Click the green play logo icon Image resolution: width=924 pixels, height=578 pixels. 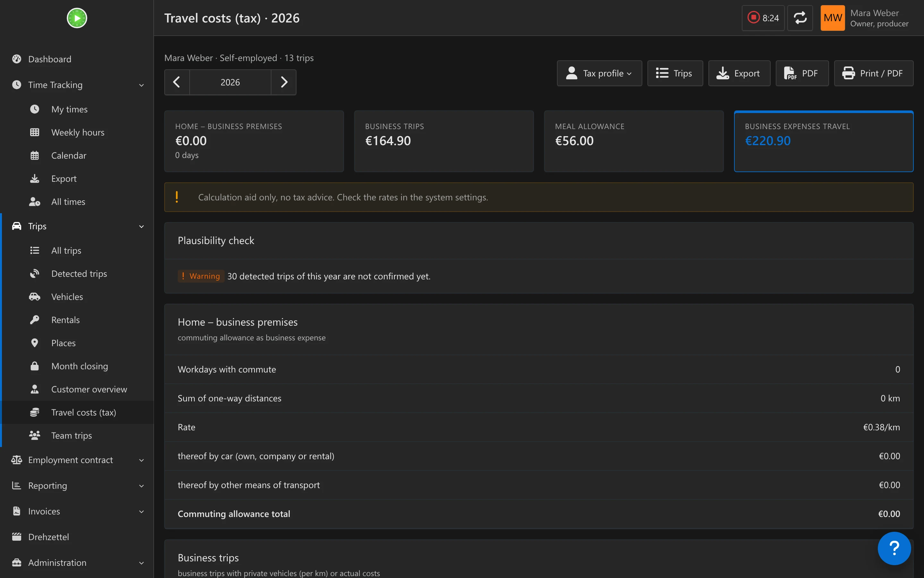(x=77, y=18)
